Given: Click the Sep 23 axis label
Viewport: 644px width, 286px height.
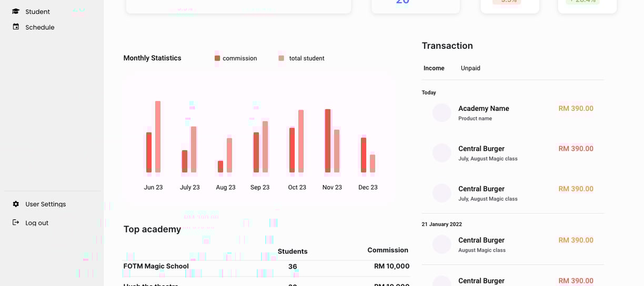Looking at the screenshot, I should click(260, 187).
